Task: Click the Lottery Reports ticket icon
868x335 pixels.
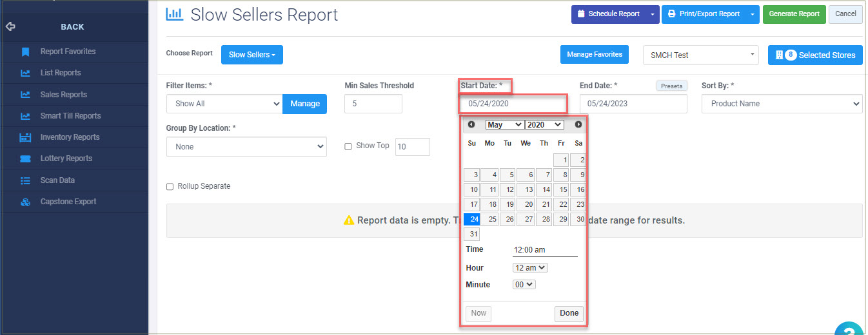Action: [25, 158]
